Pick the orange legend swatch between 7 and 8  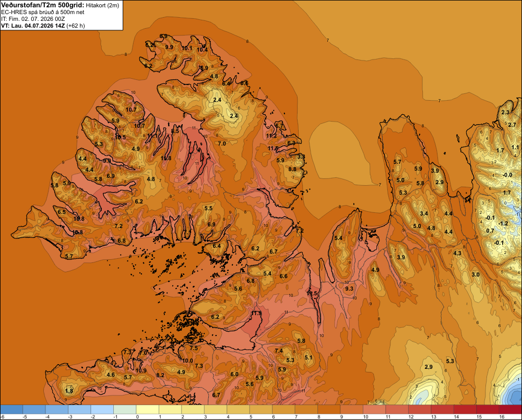[x=306, y=409]
